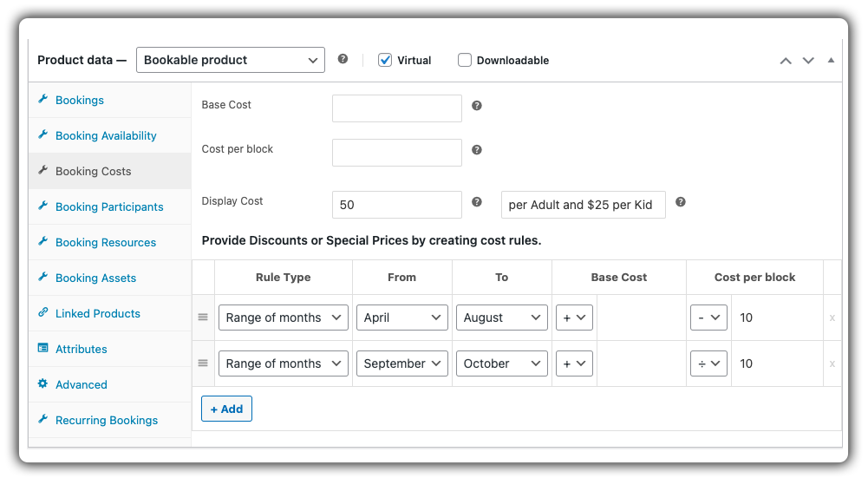Click the empty Base Cost input field
Viewport: 868px width, 478px height.
pyautogui.click(x=397, y=108)
